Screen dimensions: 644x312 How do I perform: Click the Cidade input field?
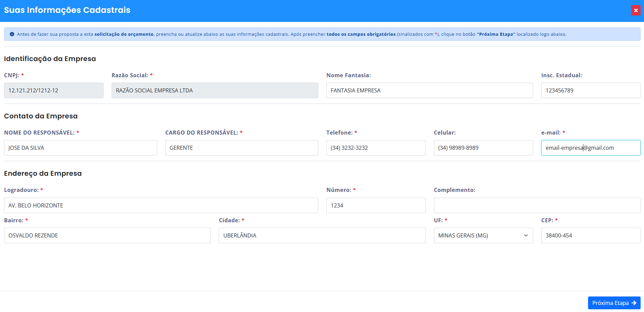pyautogui.click(x=322, y=235)
